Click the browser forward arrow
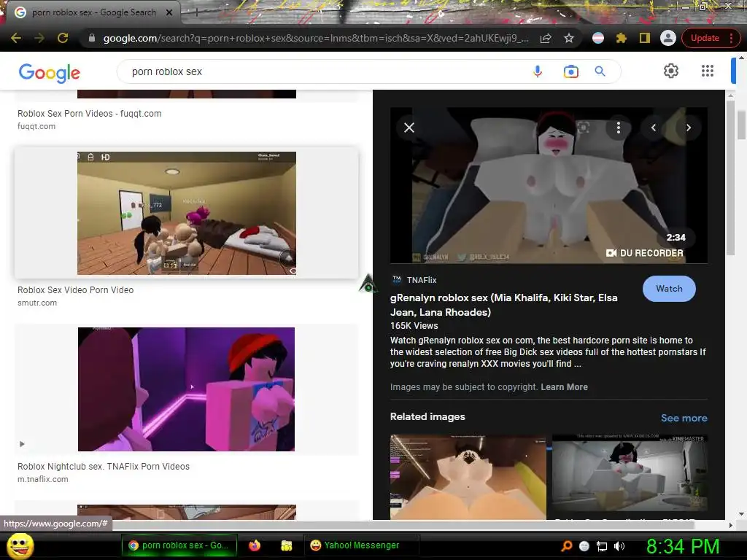This screenshot has height=560, width=747. [39, 38]
